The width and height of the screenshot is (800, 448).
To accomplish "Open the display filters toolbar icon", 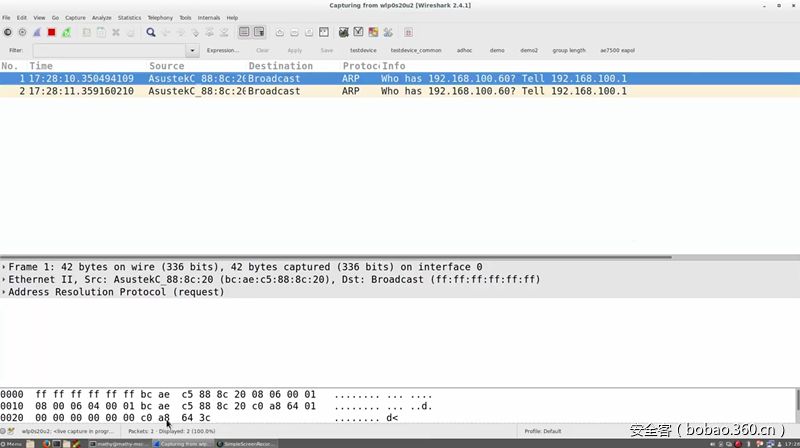I will click(x=359, y=32).
